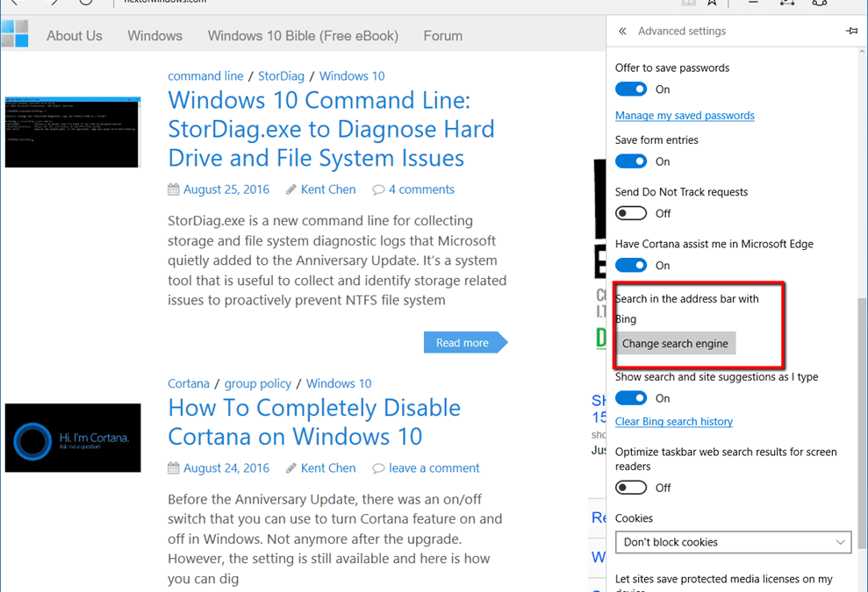
Task: Open the Cortana article thumbnail image
Action: click(73, 438)
